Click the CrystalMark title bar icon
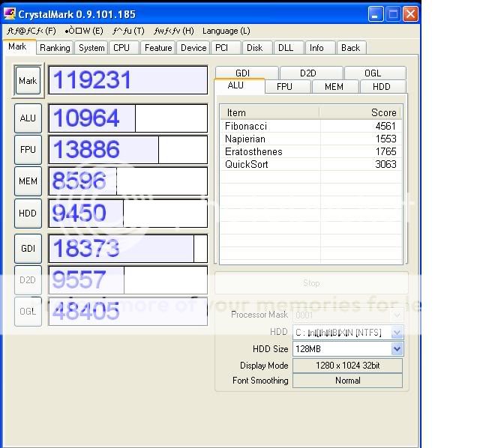This screenshot has width=480, height=448. pos(11,13)
